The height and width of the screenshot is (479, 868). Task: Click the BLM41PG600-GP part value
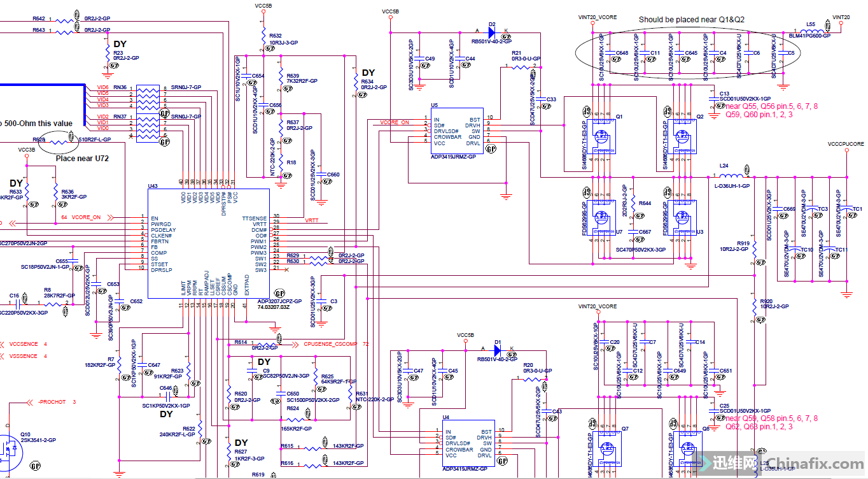click(x=809, y=36)
